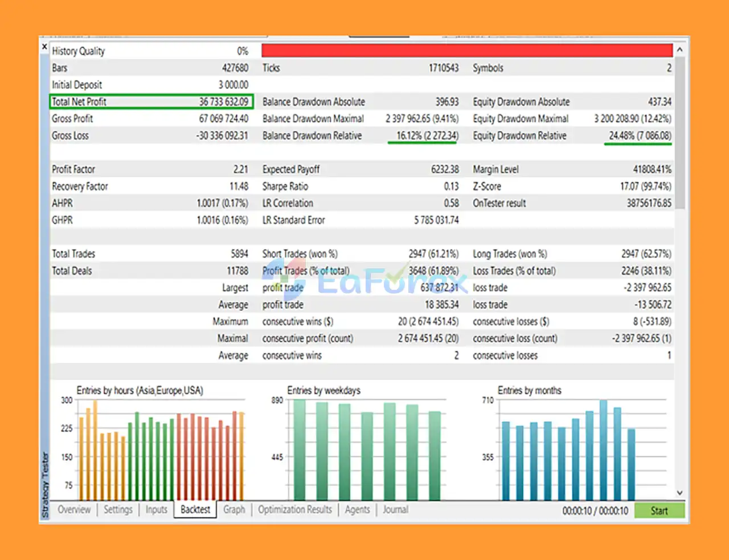Switch to the Agents tab
The height and width of the screenshot is (560, 729).
coord(357,510)
